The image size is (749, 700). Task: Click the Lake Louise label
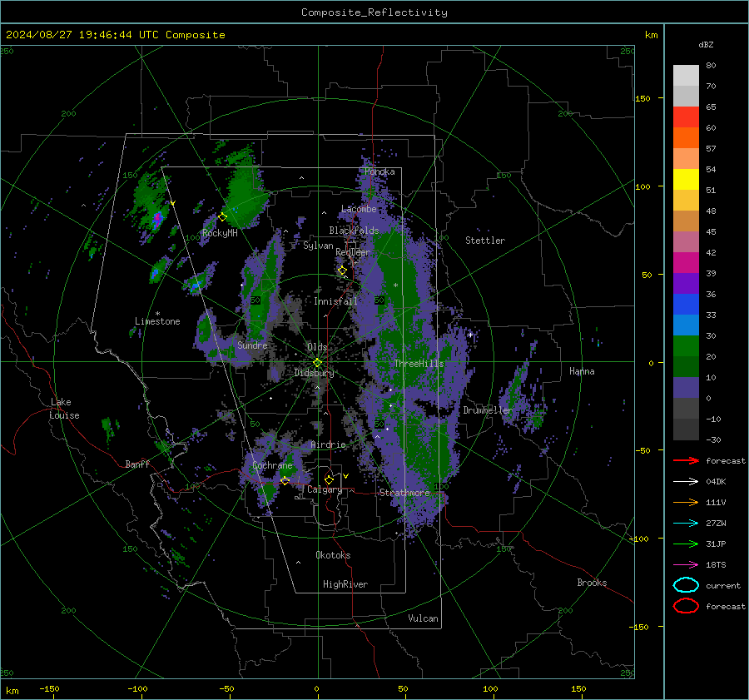click(x=64, y=409)
